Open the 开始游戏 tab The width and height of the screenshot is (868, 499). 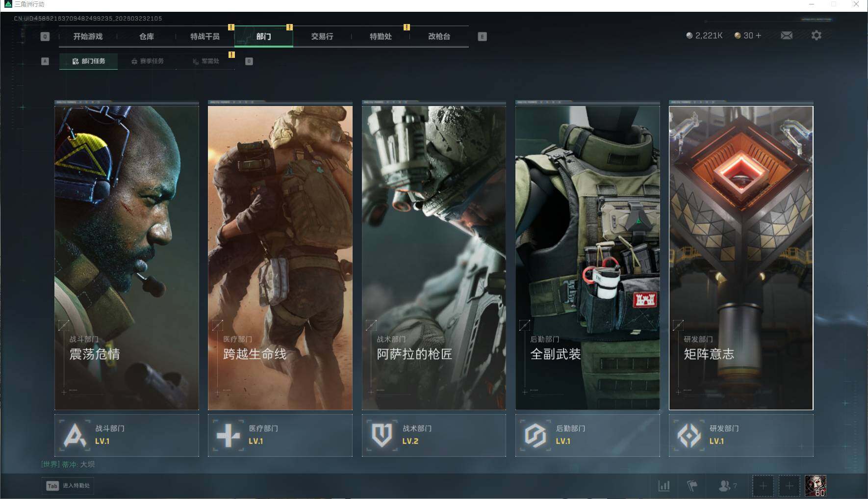pos(88,36)
